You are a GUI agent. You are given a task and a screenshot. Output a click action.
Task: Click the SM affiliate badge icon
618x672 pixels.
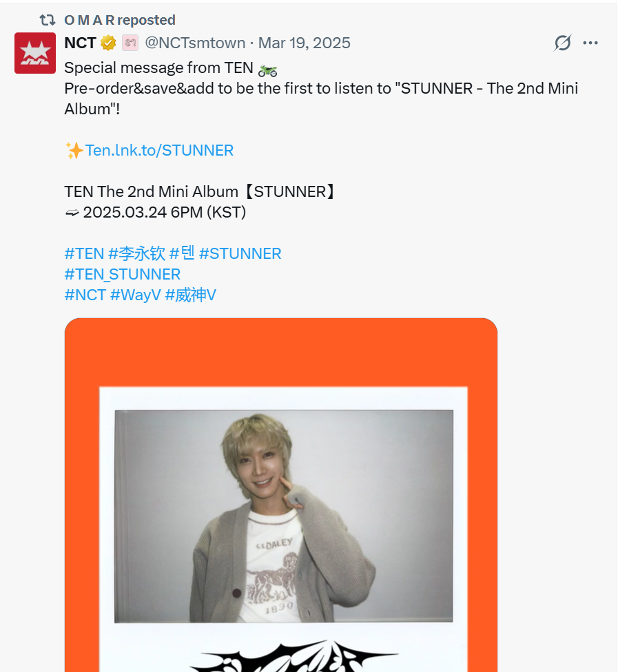click(x=130, y=43)
